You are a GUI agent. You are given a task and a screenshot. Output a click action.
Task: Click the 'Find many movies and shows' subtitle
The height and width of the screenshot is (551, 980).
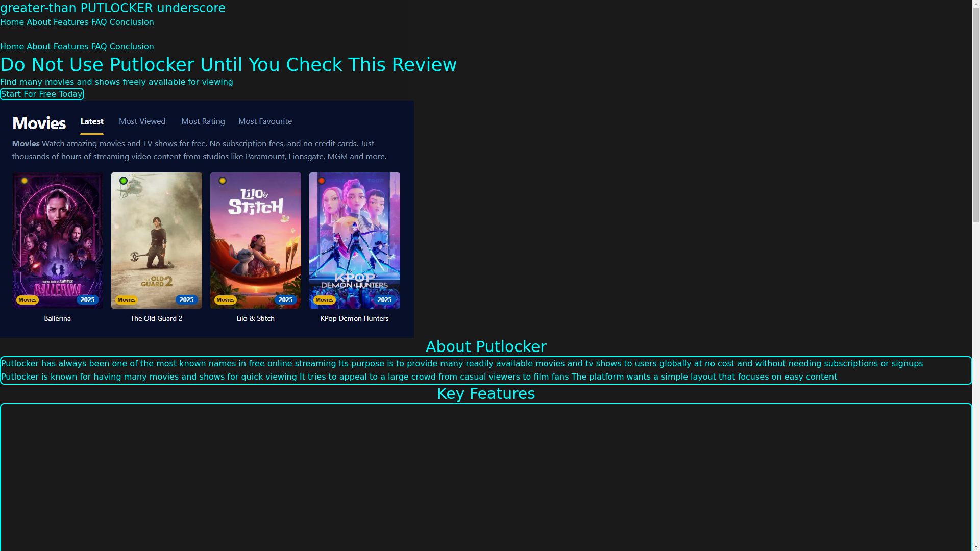pos(116,82)
